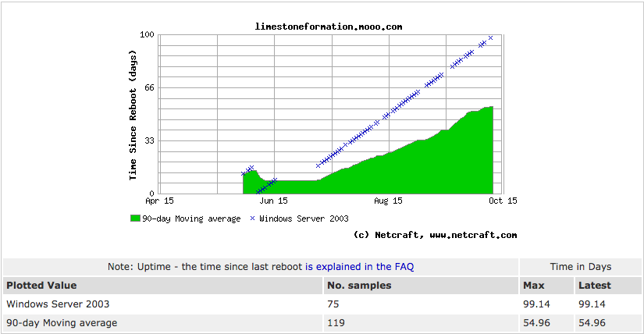
Task: Click the 'Apr 15' x-axis label
Action: [x=159, y=201]
